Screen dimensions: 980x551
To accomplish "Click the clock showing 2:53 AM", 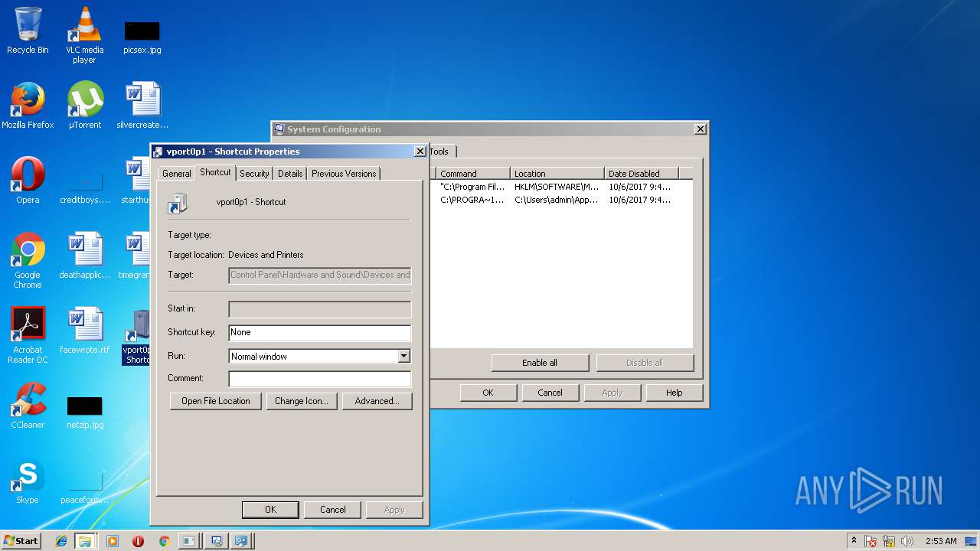I will 941,541.
